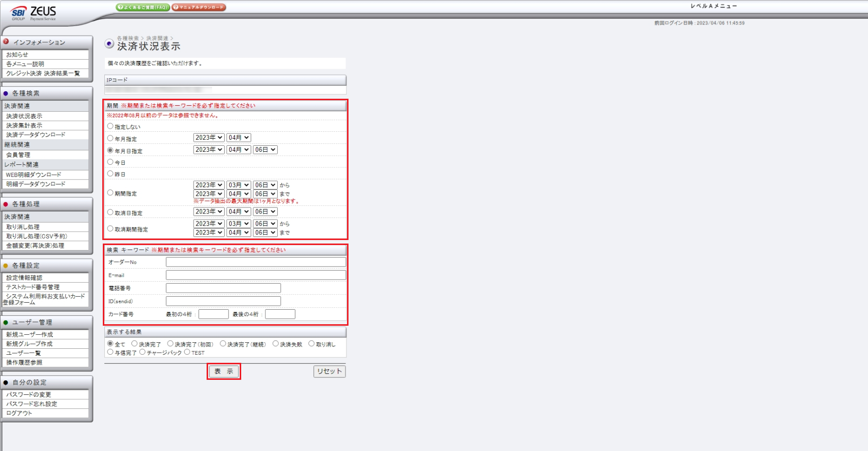Open the day dropdown for 年月日指定

tap(265, 150)
